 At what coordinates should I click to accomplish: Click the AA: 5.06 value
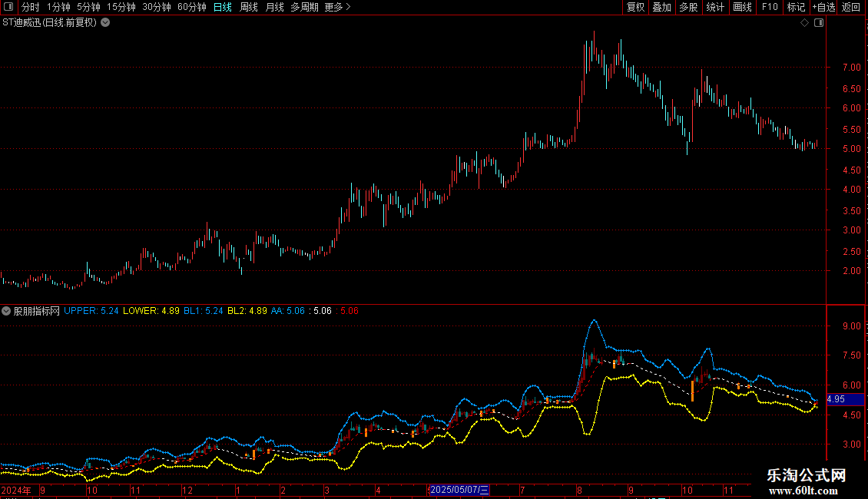click(x=288, y=311)
